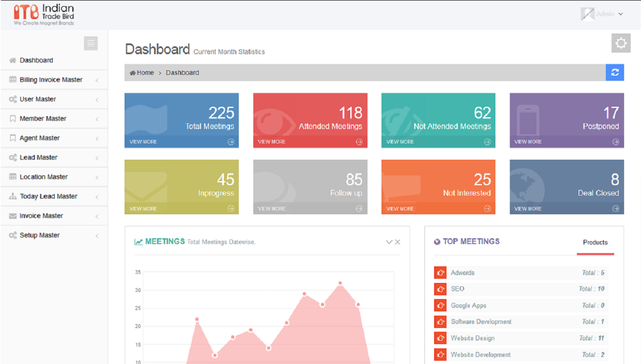
Task: Click the Admin avatar image
Action: 587,14
